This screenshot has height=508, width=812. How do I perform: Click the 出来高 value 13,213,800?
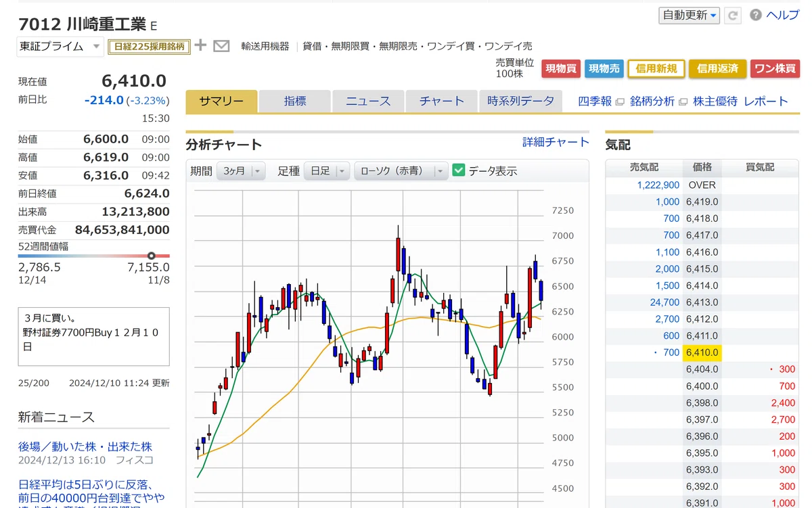coord(135,212)
